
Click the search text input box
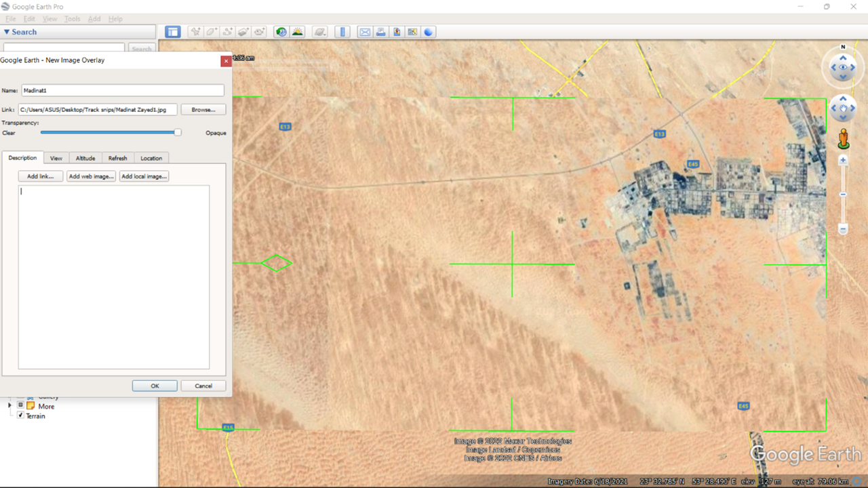[x=64, y=49]
